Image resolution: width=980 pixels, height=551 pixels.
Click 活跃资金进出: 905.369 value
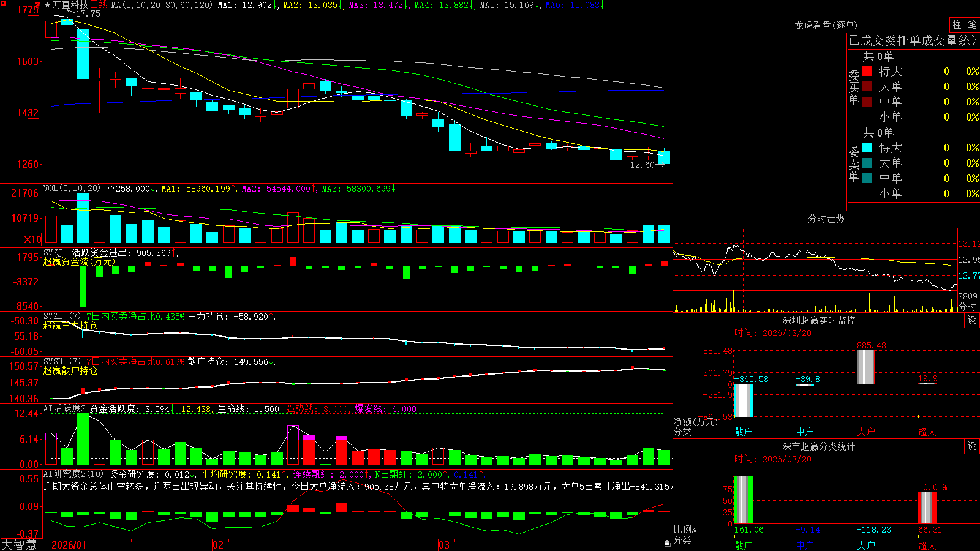point(124,252)
